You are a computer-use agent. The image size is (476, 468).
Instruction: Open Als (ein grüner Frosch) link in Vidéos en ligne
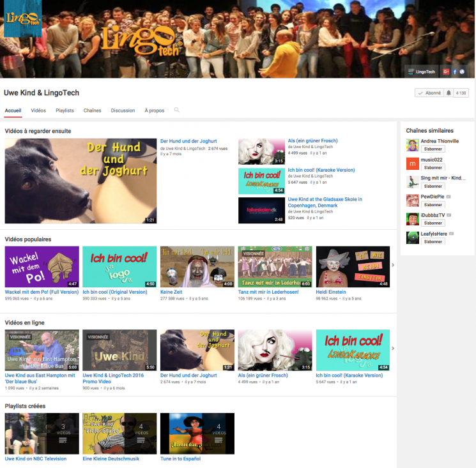(x=263, y=375)
